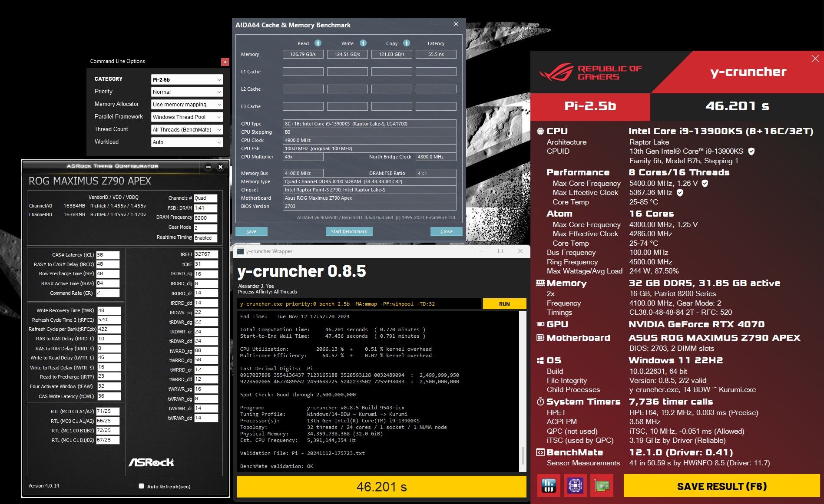Click the System Timers stopwatch icon
Image resolution: width=824 pixels, height=504 pixels.
[x=540, y=402]
